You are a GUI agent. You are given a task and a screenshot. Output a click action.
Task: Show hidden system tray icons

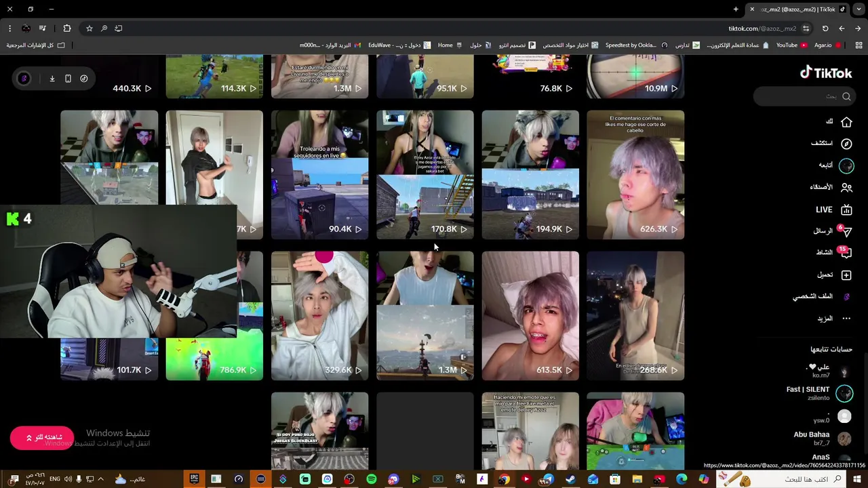101,479
